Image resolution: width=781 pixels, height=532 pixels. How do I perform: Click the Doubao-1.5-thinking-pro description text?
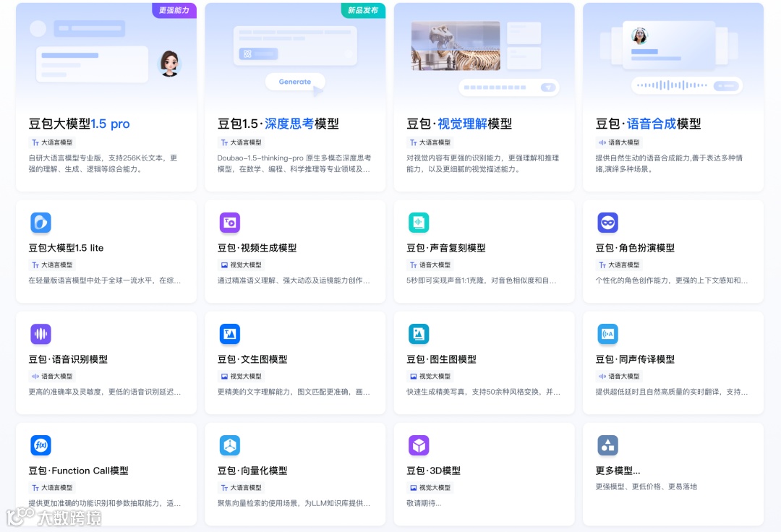pyautogui.click(x=294, y=164)
